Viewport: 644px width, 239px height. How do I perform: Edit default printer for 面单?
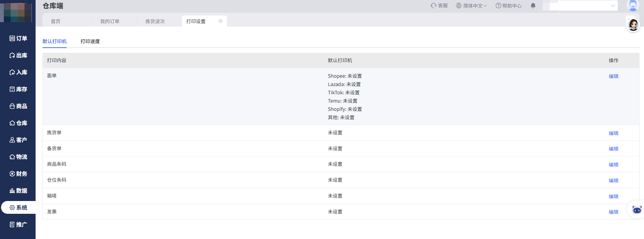pyautogui.click(x=613, y=76)
